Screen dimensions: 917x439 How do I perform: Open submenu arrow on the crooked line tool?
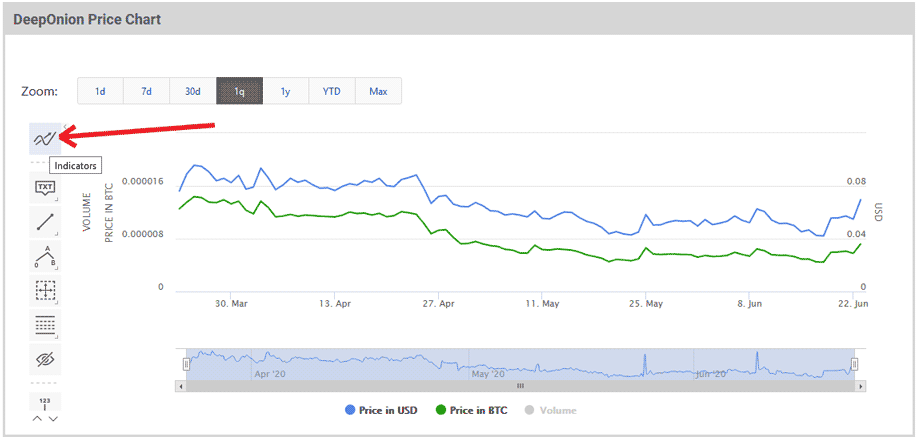coord(57,269)
